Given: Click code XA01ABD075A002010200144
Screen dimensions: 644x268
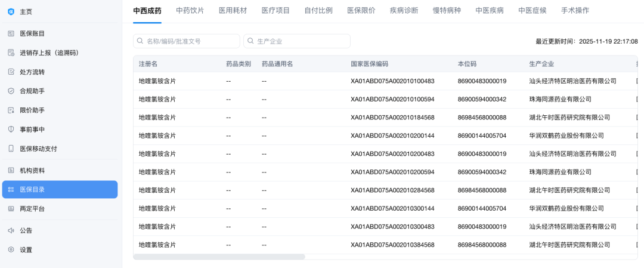Looking at the screenshot, I should [x=392, y=135].
